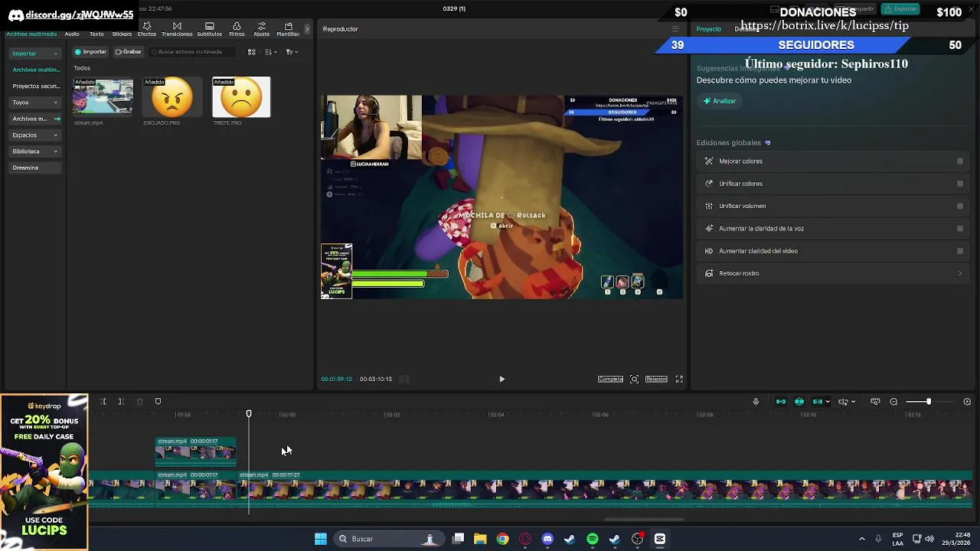Image resolution: width=980 pixels, height=551 pixels.
Task: Toggle linkage option in timeline
Action: [818, 402]
